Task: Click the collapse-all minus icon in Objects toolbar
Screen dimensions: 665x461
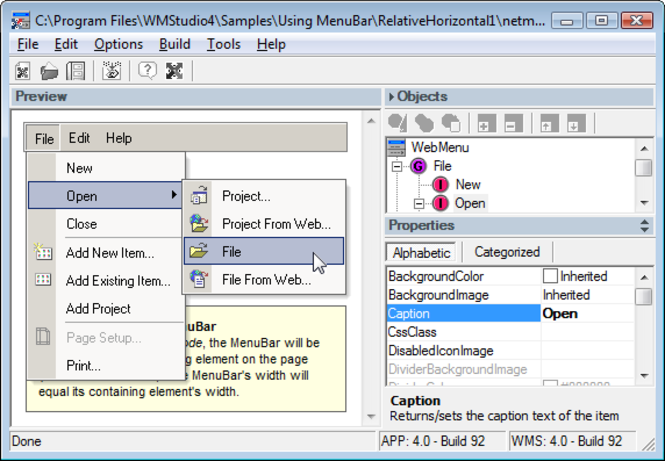Action: (x=513, y=123)
